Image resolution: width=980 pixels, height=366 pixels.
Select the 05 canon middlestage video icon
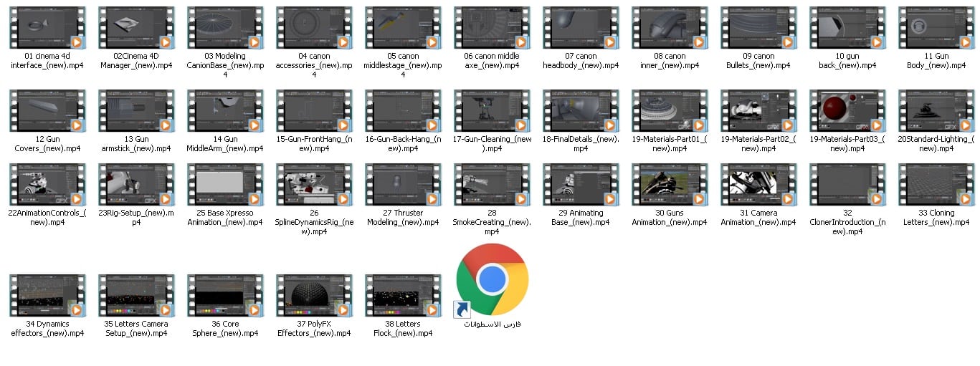(x=403, y=27)
